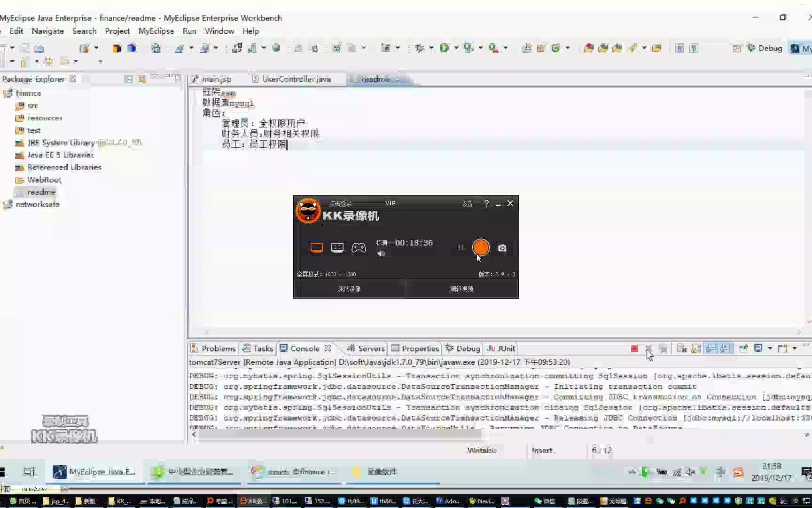Image resolution: width=812 pixels, height=508 pixels.
Task: Click the 点击登录 login link
Action: pos(340,203)
